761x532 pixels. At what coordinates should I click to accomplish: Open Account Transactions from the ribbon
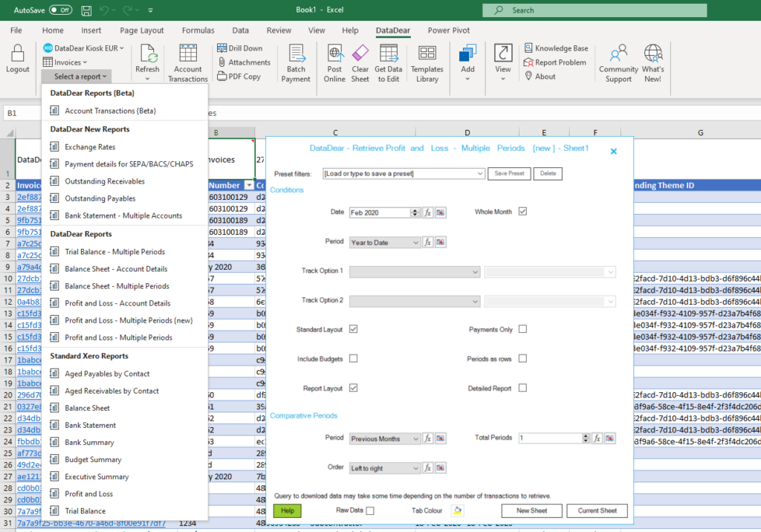[x=188, y=64]
